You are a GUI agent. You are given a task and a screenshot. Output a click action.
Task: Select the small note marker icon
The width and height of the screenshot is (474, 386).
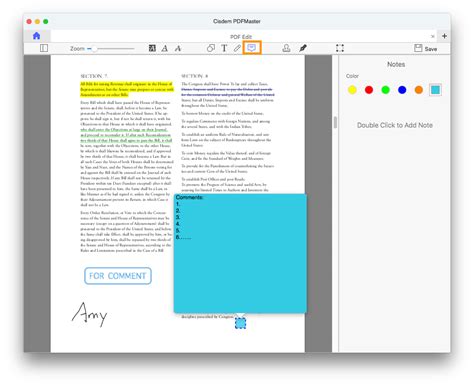pos(240,323)
